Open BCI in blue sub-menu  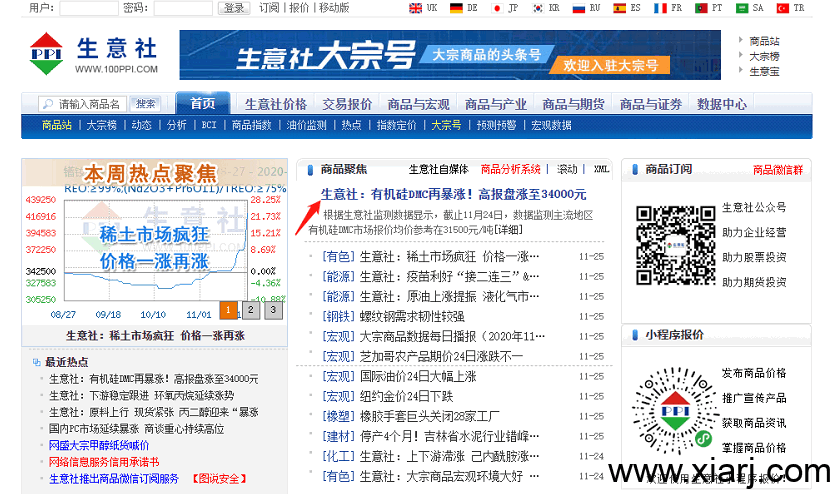[209, 125]
